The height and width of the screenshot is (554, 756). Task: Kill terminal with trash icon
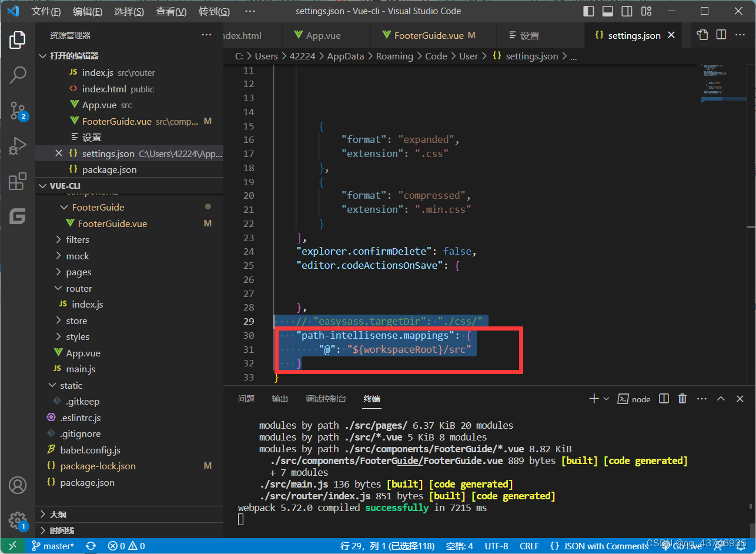point(683,399)
